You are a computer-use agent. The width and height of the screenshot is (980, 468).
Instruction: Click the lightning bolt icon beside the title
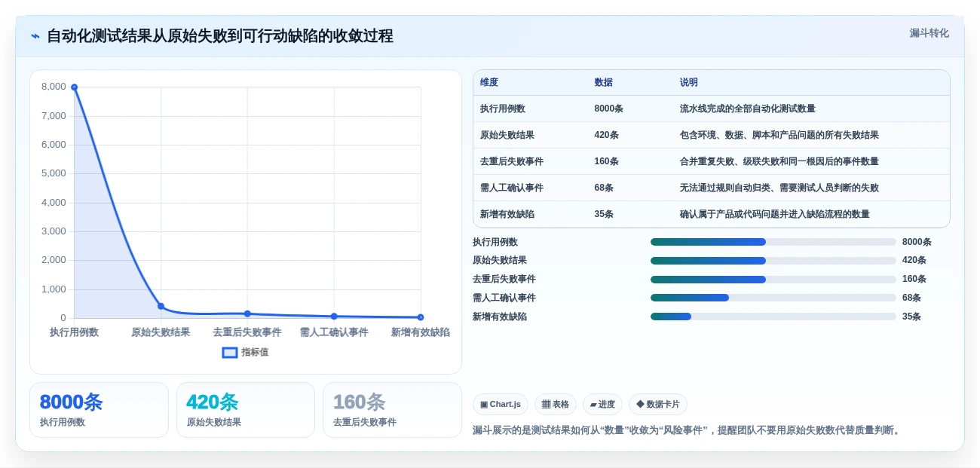tap(35, 36)
